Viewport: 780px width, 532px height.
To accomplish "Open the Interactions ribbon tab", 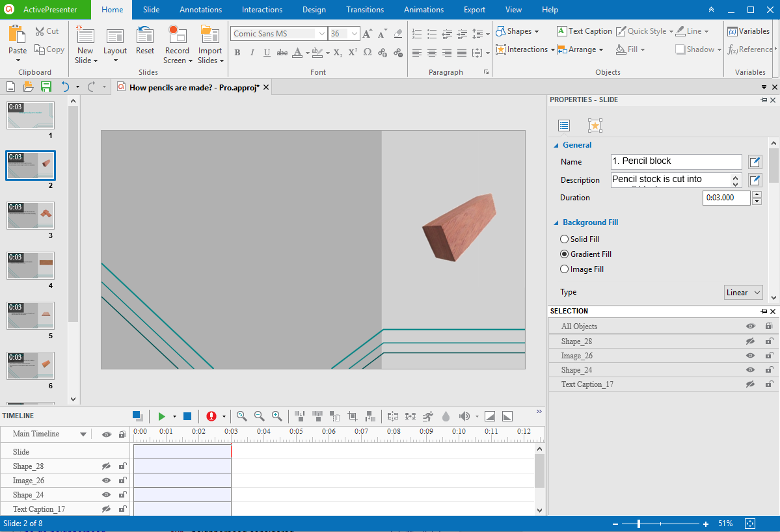I will click(x=262, y=10).
